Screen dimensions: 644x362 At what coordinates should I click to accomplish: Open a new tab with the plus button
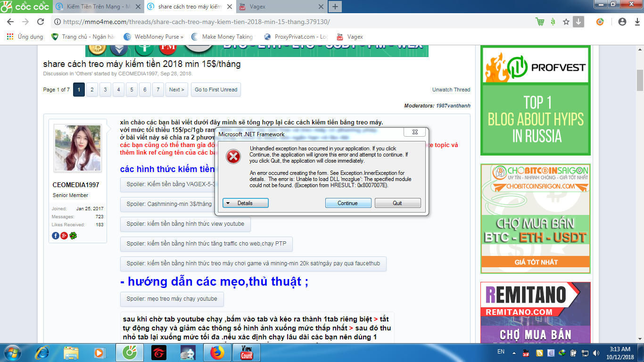tap(335, 7)
